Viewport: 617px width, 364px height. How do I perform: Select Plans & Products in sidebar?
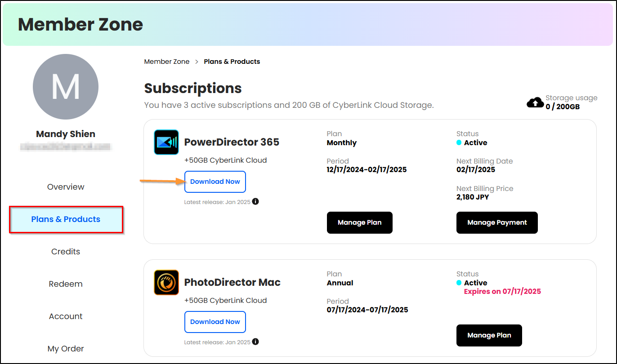point(66,219)
